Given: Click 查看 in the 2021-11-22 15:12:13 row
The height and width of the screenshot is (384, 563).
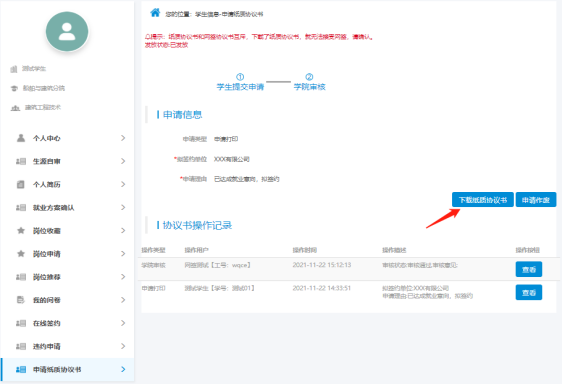Looking at the screenshot, I should pos(529,269).
